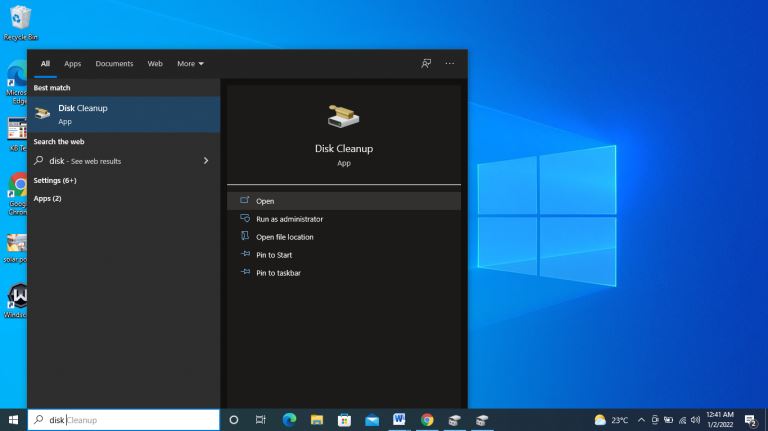
Task: Open Google Chrome from taskbar
Action: coord(427,420)
